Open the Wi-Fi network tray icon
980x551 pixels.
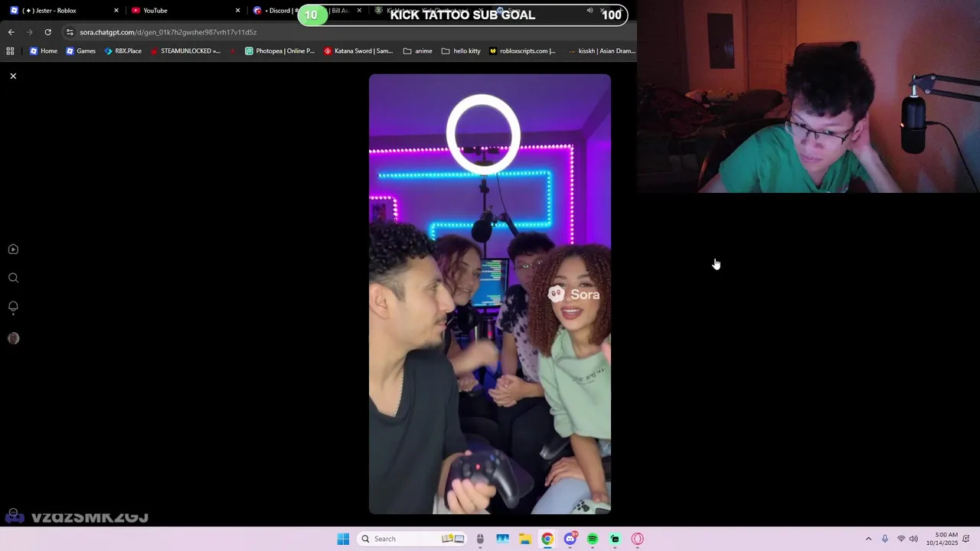pyautogui.click(x=901, y=539)
